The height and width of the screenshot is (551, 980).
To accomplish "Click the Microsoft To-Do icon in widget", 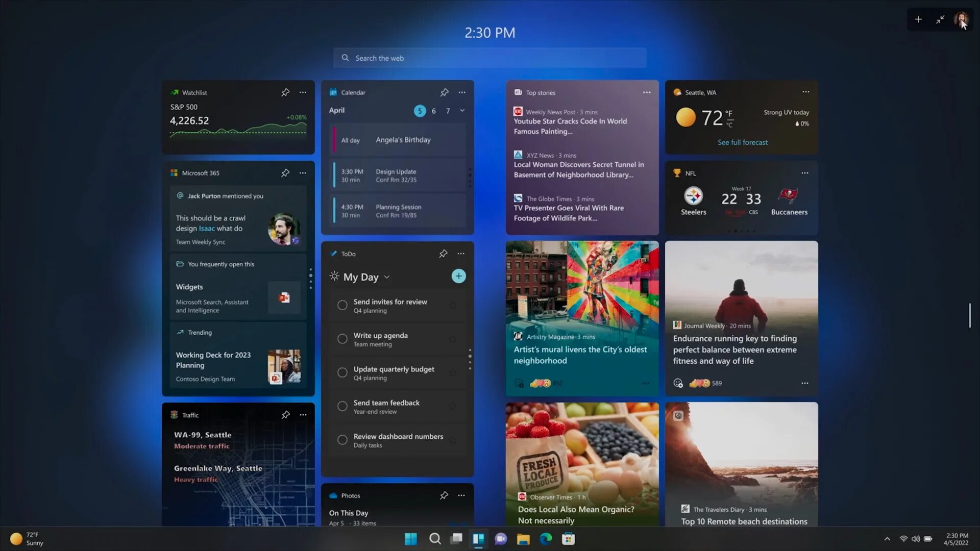I will point(333,254).
